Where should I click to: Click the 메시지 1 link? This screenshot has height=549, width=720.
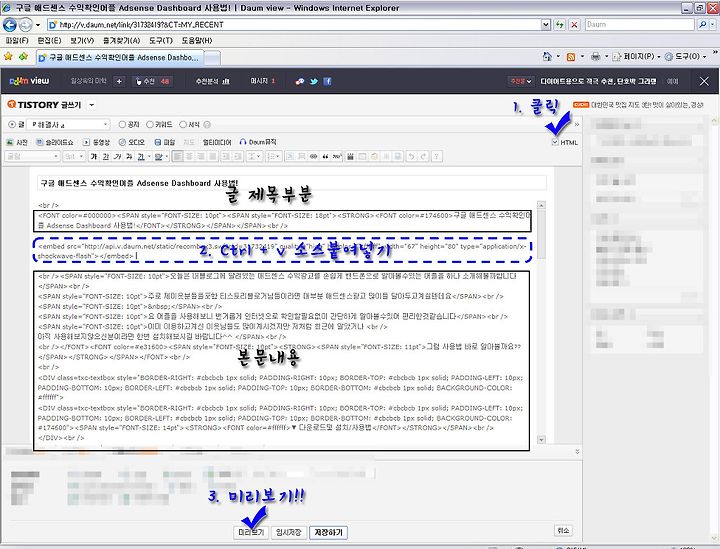pos(262,81)
